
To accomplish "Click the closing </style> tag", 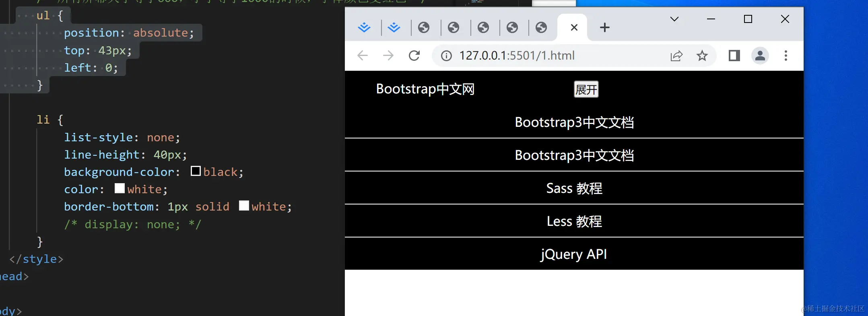I will tap(36, 259).
